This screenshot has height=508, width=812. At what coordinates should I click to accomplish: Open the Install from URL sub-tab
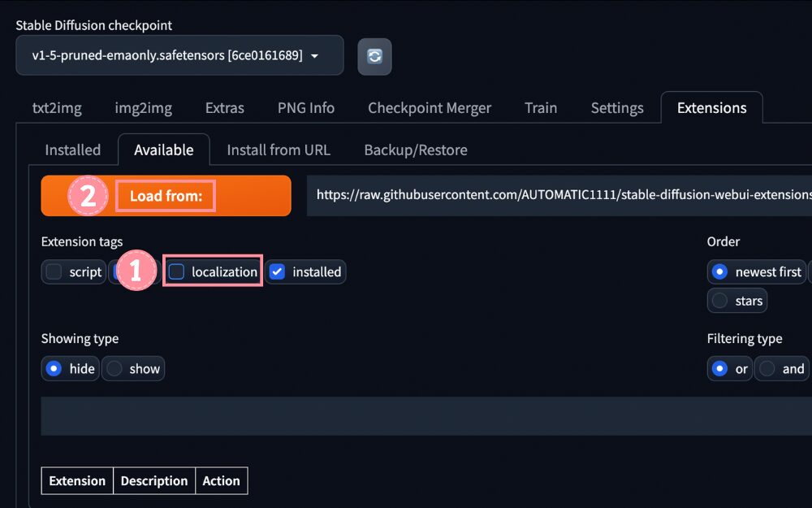click(x=279, y=150)
